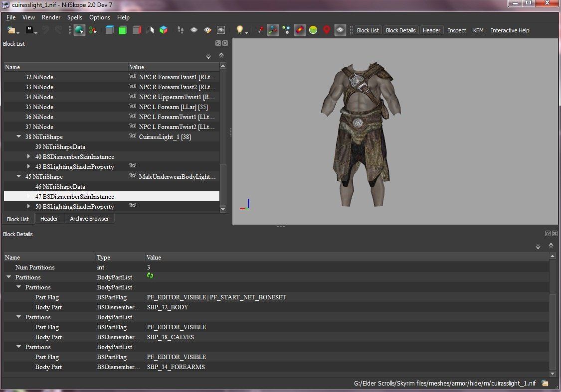
Task: Click the Interactive Help button
Action: coord(510,30)
